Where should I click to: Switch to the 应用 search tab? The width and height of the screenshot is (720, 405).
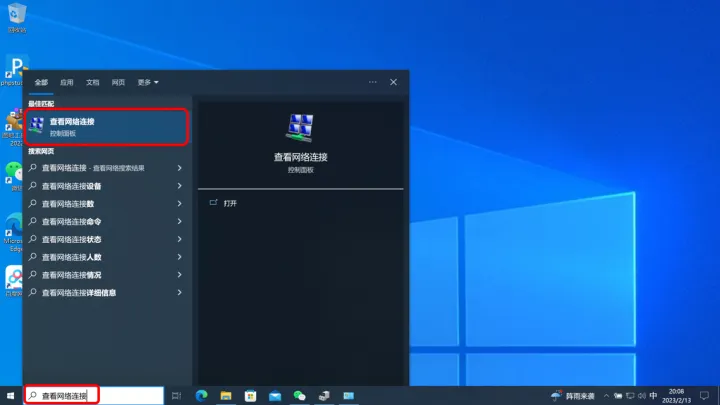tap(67, 82)
